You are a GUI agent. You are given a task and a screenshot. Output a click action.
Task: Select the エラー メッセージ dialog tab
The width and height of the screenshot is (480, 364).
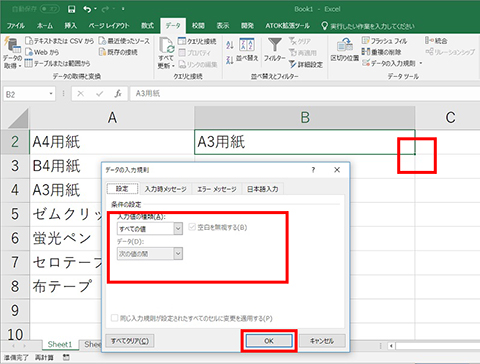point(217,189)
